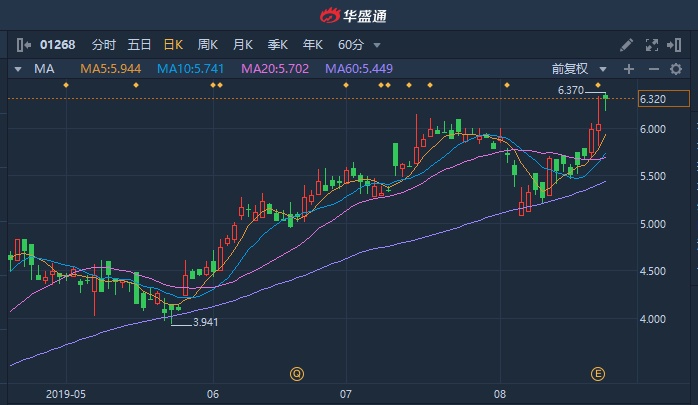Viewport: 698px width, 405px height.
Task: Open the 60分 minute interval dropdown
Action: [x=355, y=45]
